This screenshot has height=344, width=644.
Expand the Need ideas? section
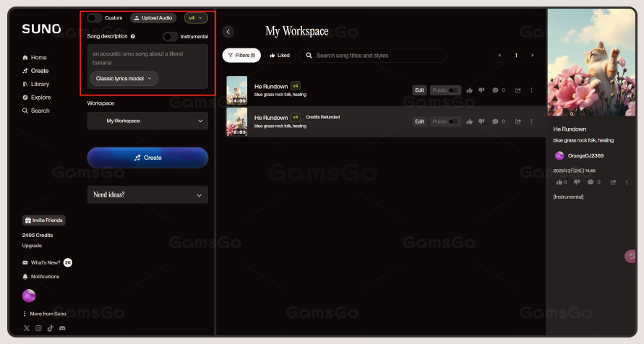[147, 194]
